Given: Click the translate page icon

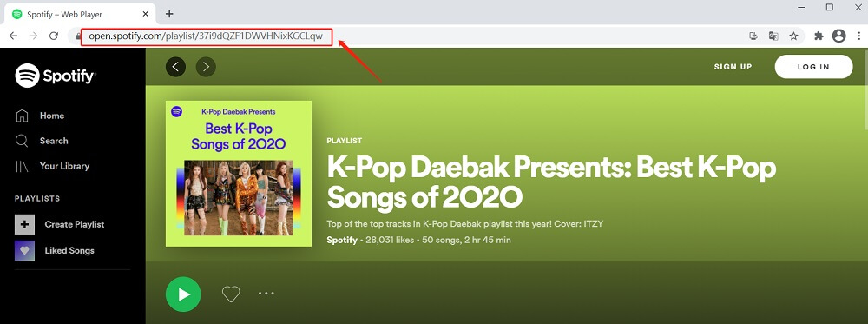Looking at the screenshot, I should click(773, 36).
